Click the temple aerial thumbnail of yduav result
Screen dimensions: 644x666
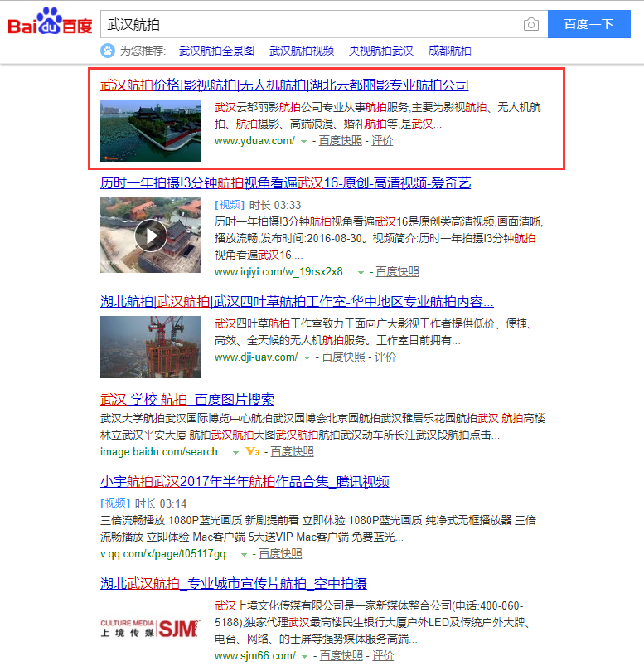coord(150,130)
